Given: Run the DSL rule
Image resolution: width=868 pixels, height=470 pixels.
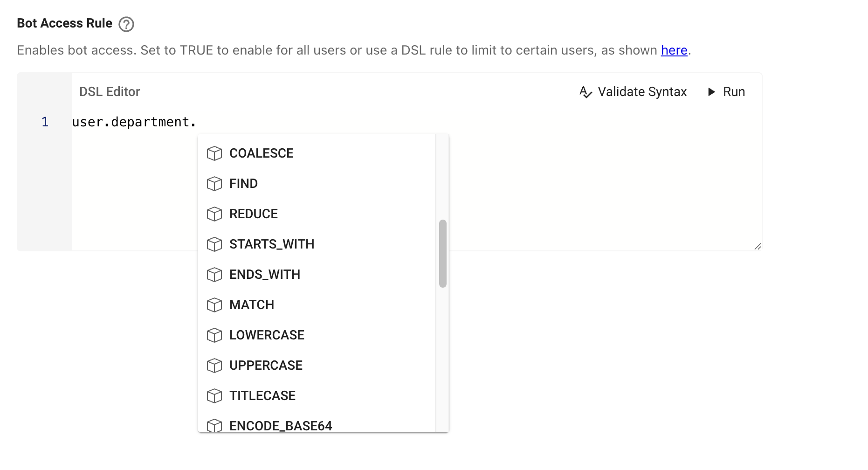Looking at the screenshot, I should pos(727,92).
